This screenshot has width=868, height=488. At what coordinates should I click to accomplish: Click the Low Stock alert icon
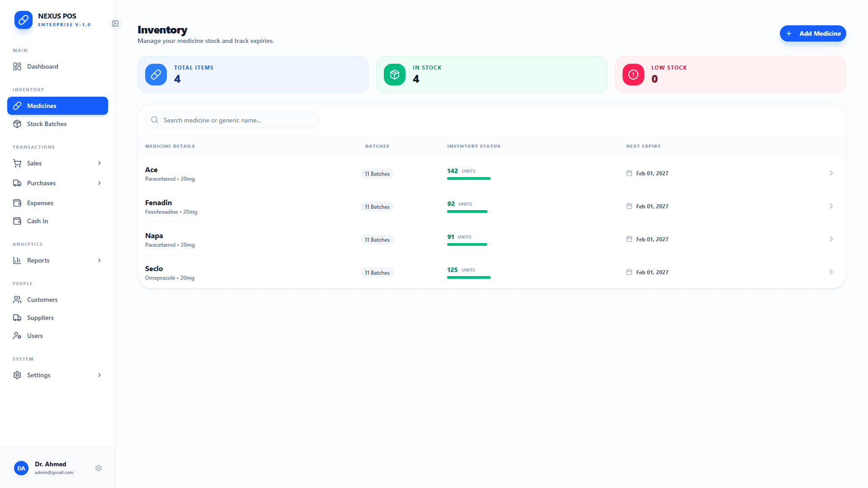tap(633, 75)
